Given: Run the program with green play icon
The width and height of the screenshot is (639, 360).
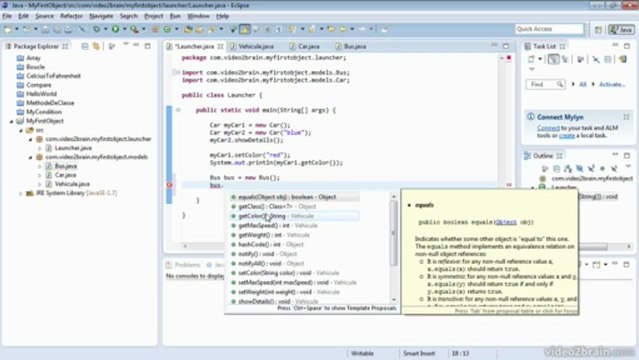Looking at the screenshot, I should (115, 29).
